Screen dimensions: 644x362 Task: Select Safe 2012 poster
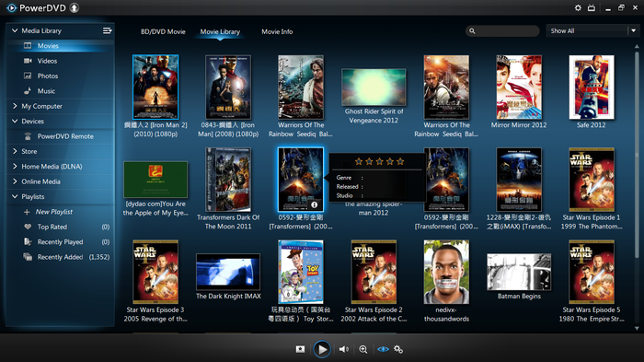(x=592, y=88)
